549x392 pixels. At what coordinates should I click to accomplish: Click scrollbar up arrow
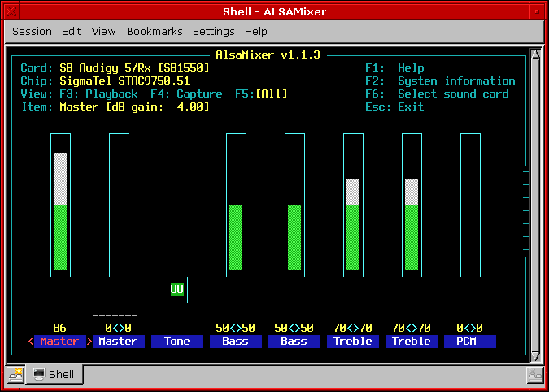click(535, 55)
